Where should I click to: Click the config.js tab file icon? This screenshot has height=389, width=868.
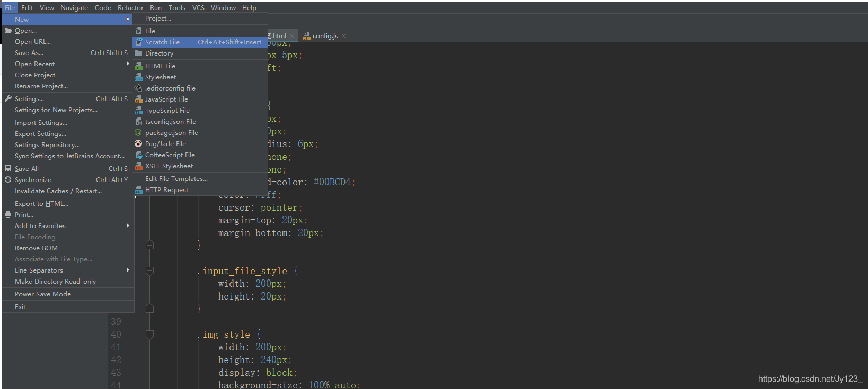click(x=307, y=36)
